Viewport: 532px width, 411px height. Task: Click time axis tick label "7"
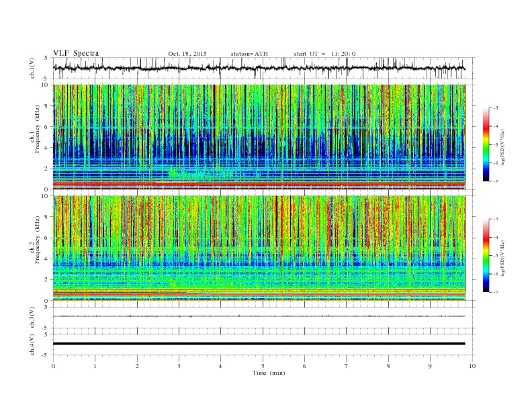point(347,366)
